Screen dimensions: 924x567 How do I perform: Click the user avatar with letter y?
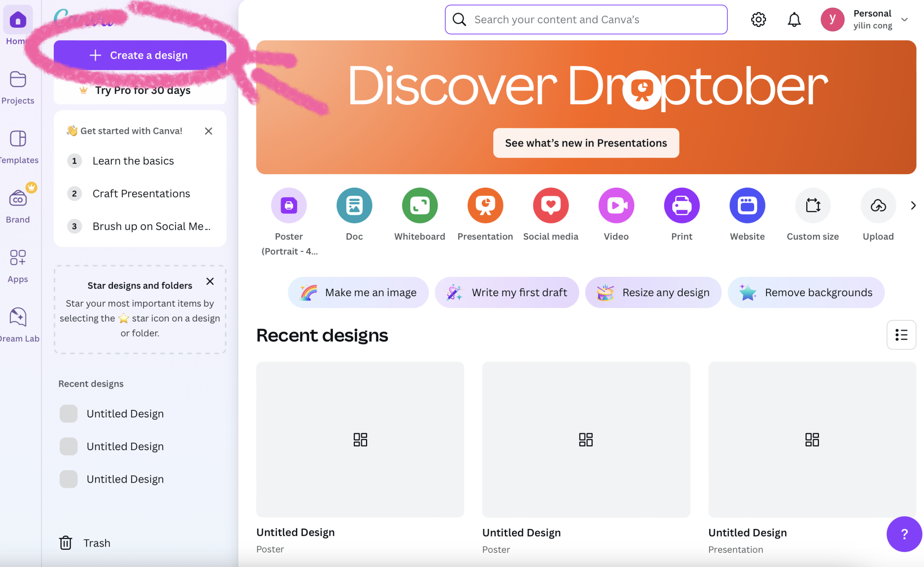point(832,20)
